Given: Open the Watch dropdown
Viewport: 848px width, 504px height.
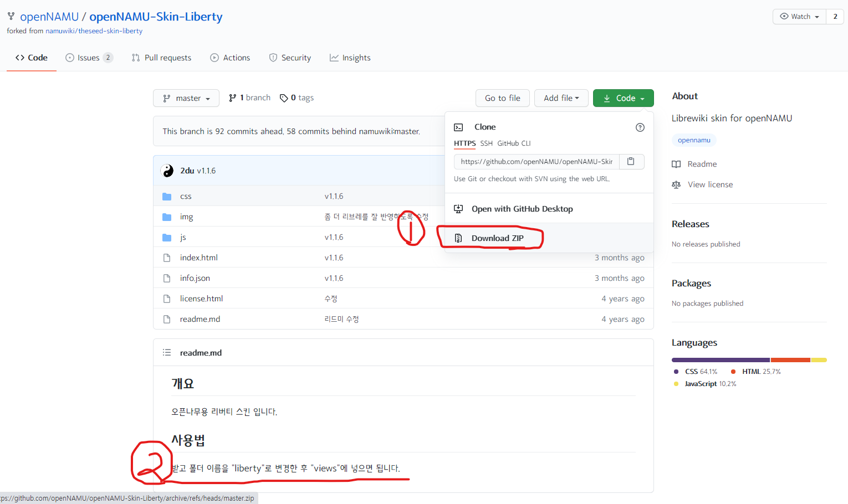Looking at the screenshot, I should tap(799, 17).
